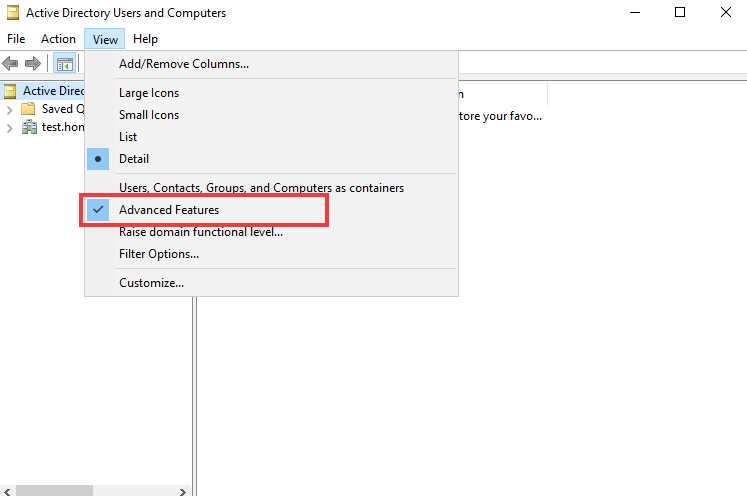Open Filter Options from the View menu
747x496 pixels.
tap(158, 254)
